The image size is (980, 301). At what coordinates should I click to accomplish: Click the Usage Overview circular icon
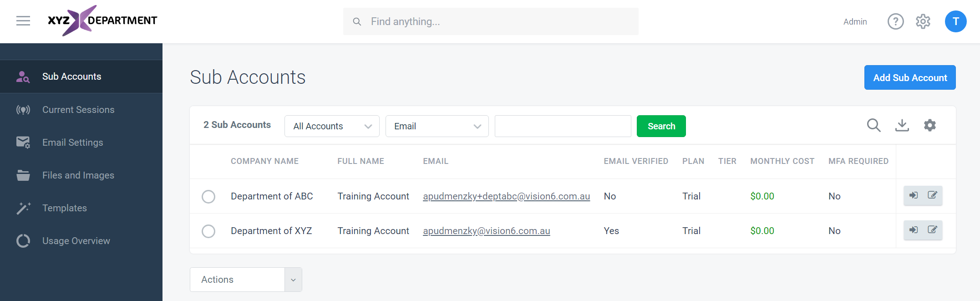point(23,241)
